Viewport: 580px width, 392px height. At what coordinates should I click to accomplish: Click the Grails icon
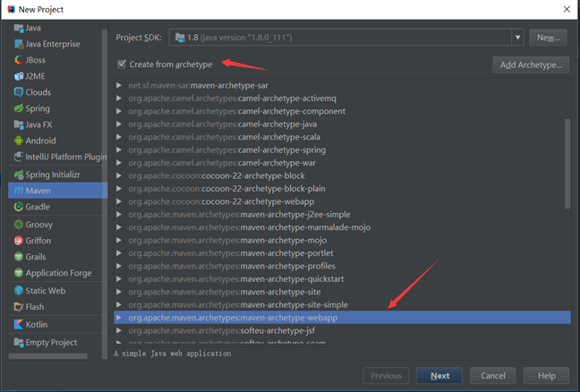19,257
